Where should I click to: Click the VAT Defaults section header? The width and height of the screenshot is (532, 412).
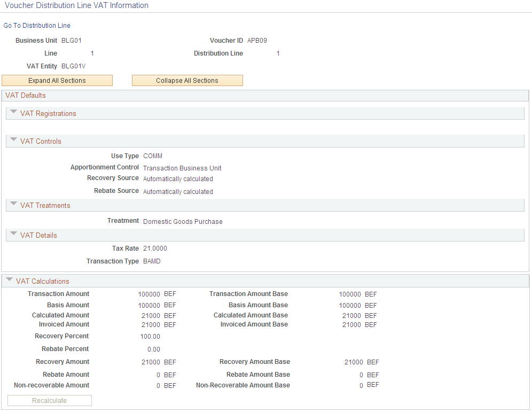point(26,95)
